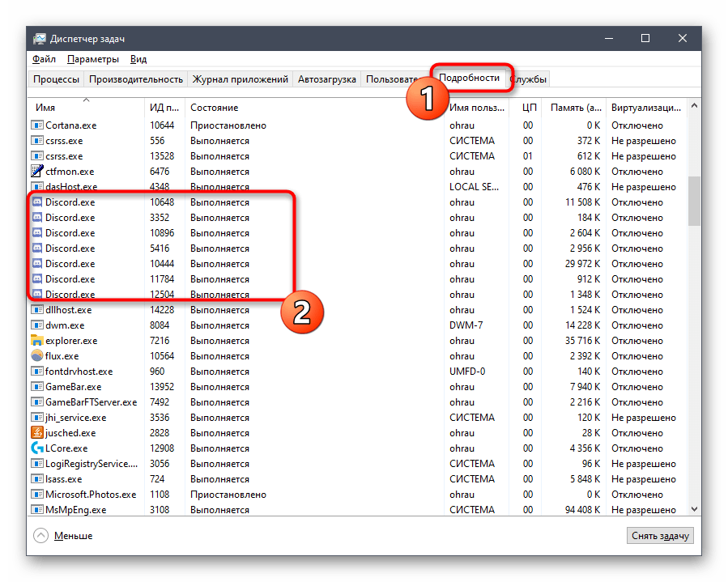728x582 pixels.
Task: Sort processes by Память column header
Action: (x=576, y=108)
